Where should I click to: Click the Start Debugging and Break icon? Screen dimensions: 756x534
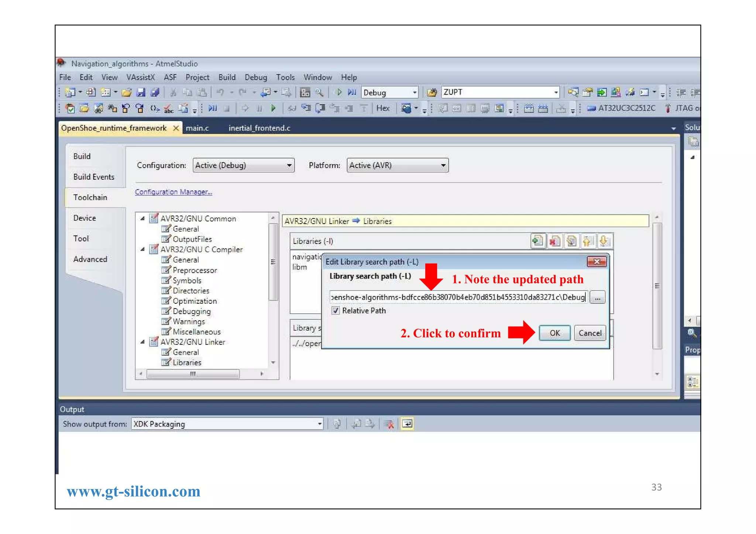click(352, 92)
